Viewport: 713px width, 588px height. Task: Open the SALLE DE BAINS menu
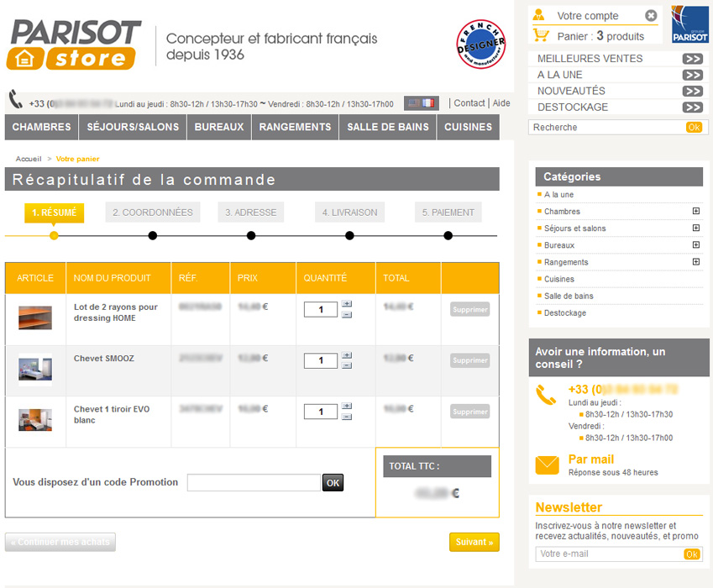(x=388, y=127)
